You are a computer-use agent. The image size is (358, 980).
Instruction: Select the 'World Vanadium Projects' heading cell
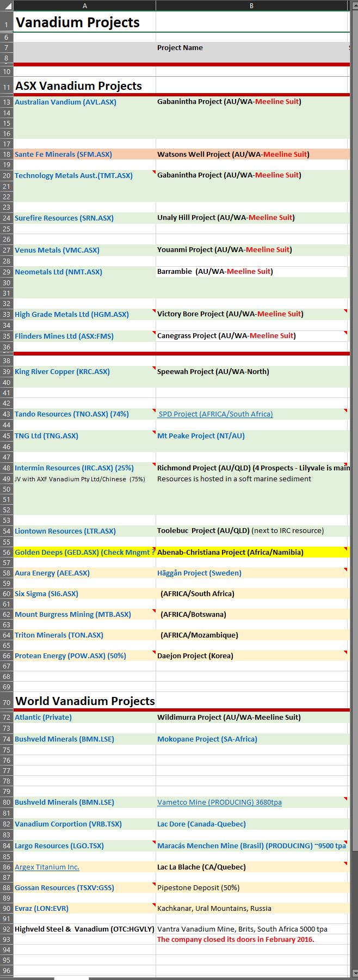84,701
